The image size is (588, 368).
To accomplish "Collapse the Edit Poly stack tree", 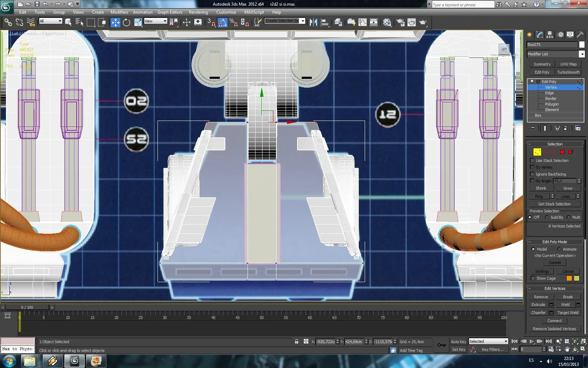I will coord(538,82).
